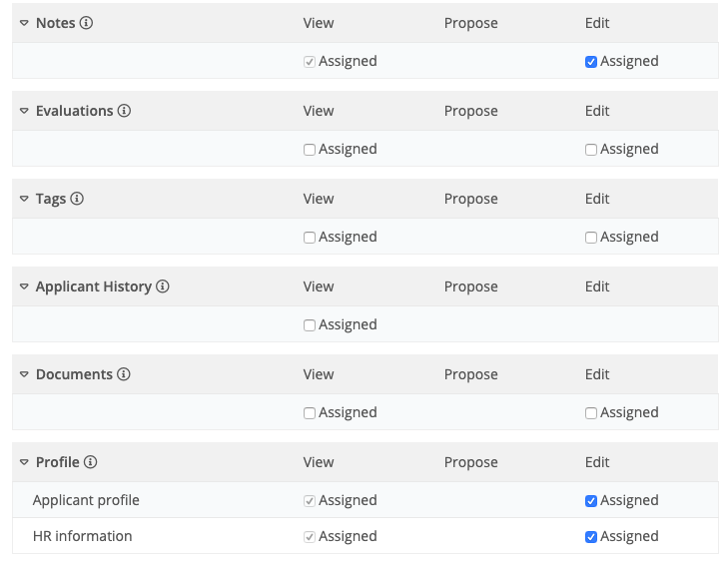The image size is (728, 565).
Task: Open the Applicant History info icon
Action: [x=163, y=286]
